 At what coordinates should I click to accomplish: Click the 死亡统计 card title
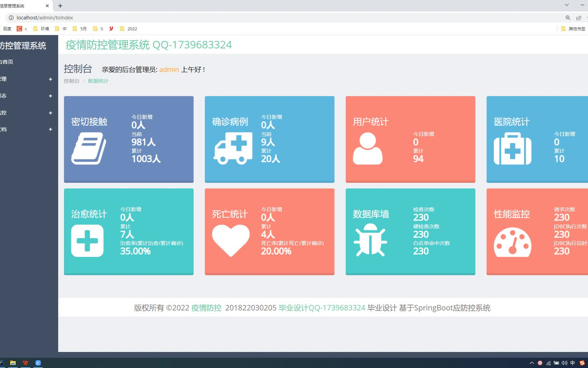230,214
